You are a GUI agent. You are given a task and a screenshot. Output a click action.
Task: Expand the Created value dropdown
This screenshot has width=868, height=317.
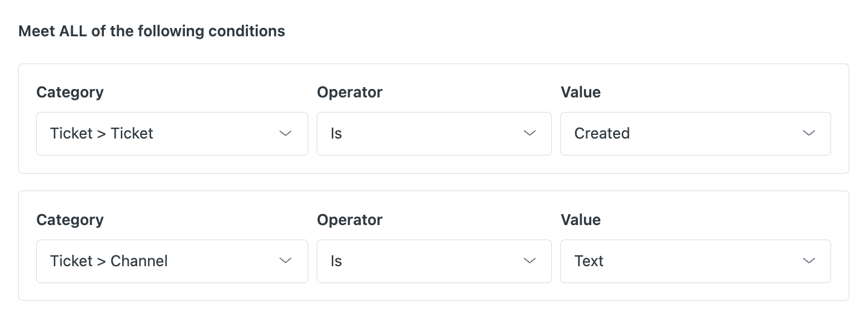(683, 134)
